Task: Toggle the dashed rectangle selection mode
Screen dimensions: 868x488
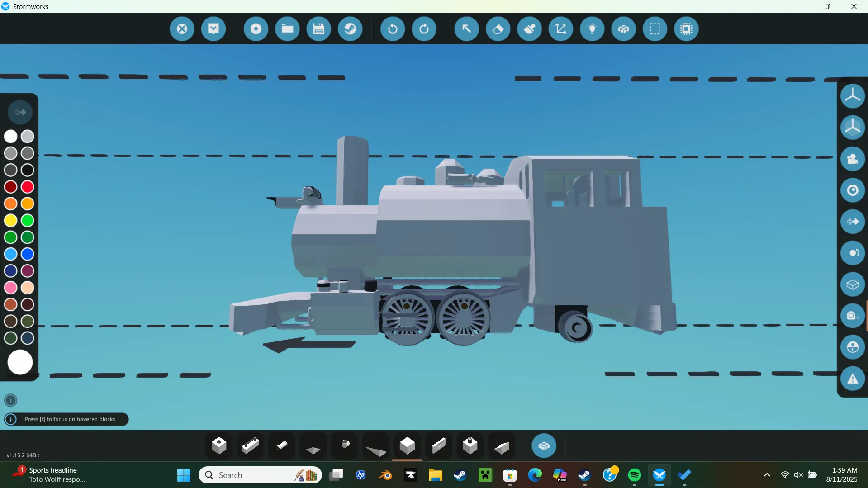Action: pyautogui.click(x=655, y=29)
